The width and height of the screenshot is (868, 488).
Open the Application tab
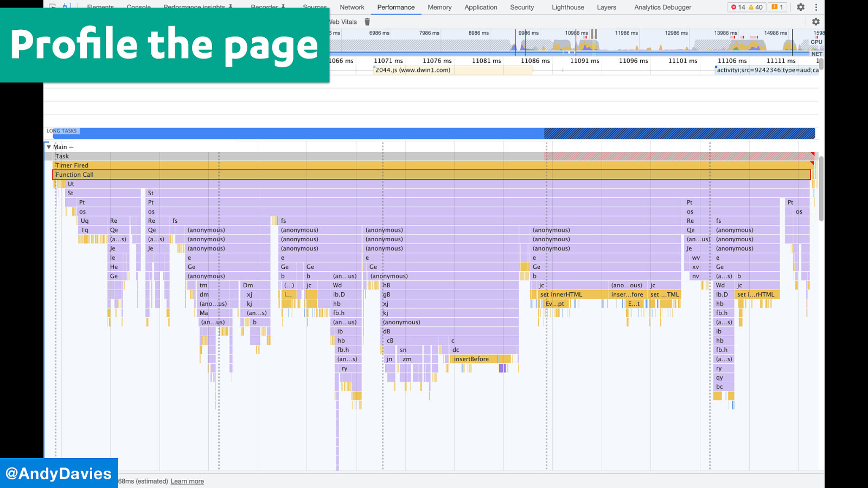[481, 7]
